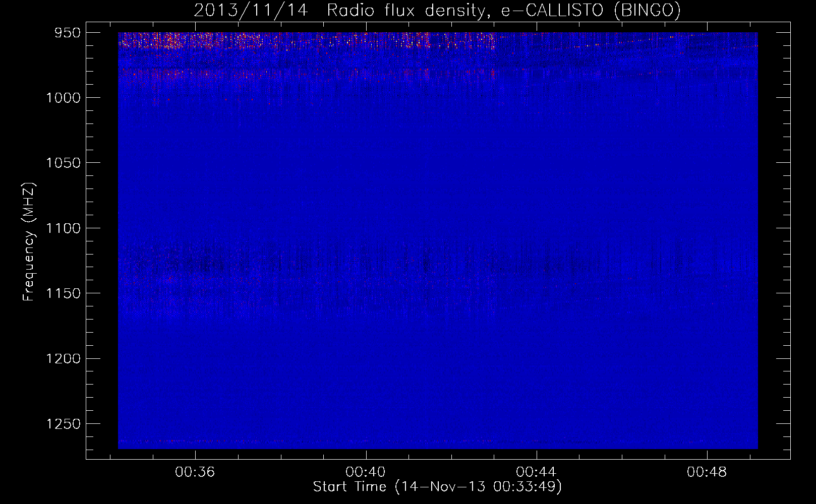Click the 00:40 time tick label
The image size is (816, 504).
366,472
